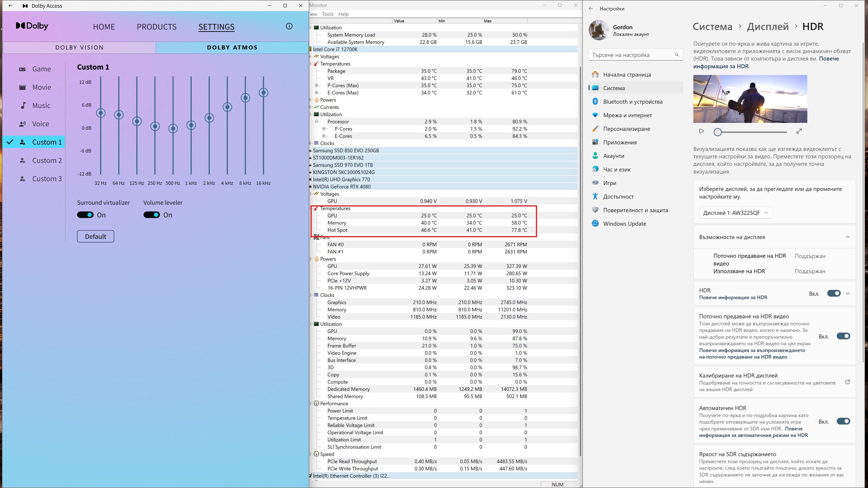Disable the Surround virtualizer toggle

click(85, 215)
